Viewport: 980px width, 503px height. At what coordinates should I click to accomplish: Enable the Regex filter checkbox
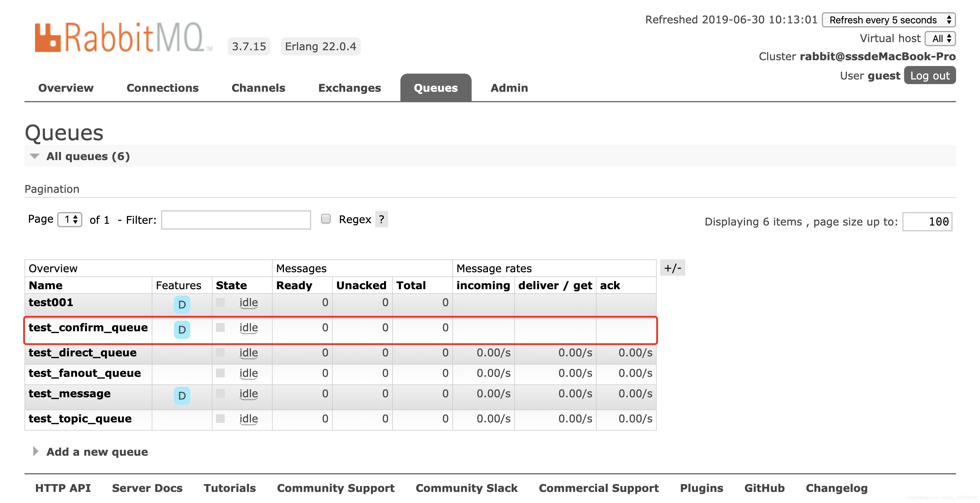[326, 219]
